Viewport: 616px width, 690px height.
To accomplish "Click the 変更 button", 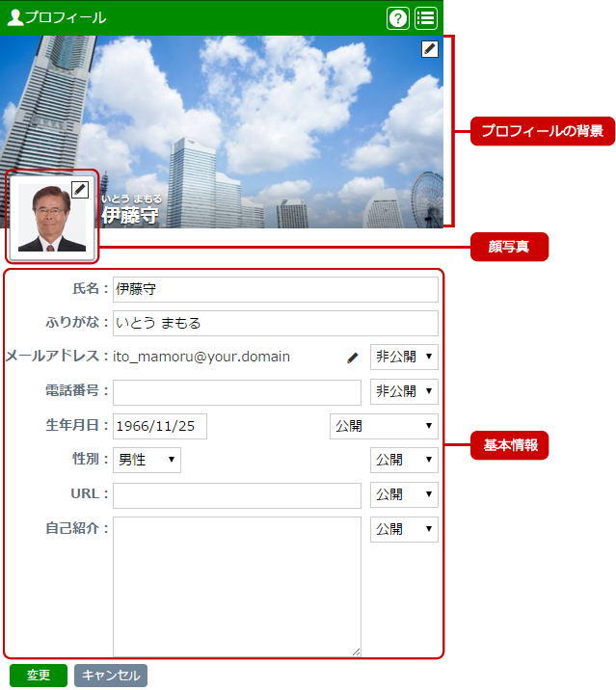I will [x=39, y=675].
